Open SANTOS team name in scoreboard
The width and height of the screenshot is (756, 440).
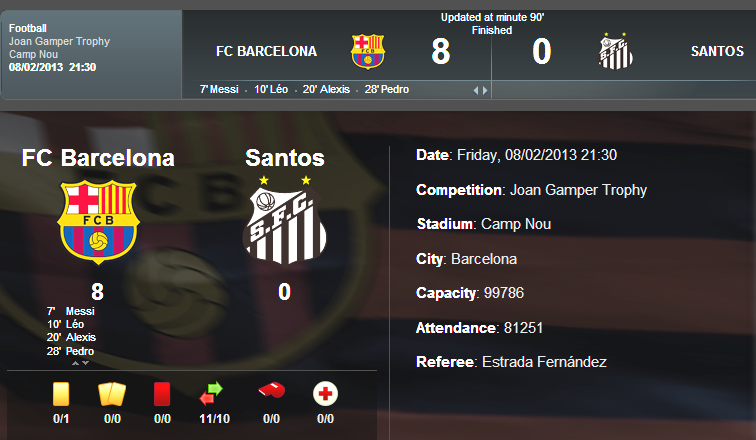pos(716,51)
